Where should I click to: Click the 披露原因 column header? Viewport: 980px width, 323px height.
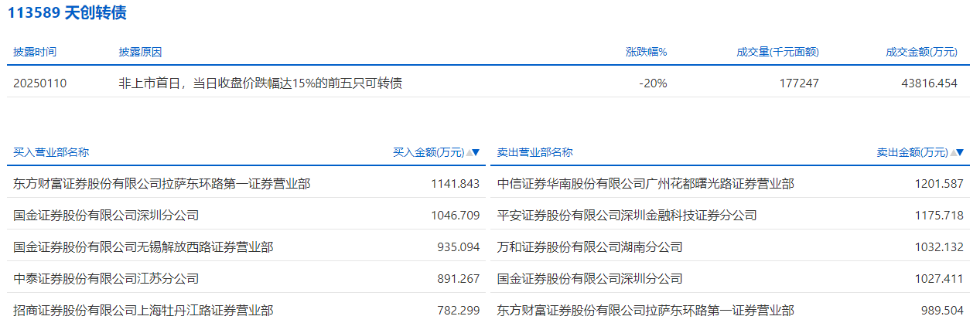tap(140, 53)
